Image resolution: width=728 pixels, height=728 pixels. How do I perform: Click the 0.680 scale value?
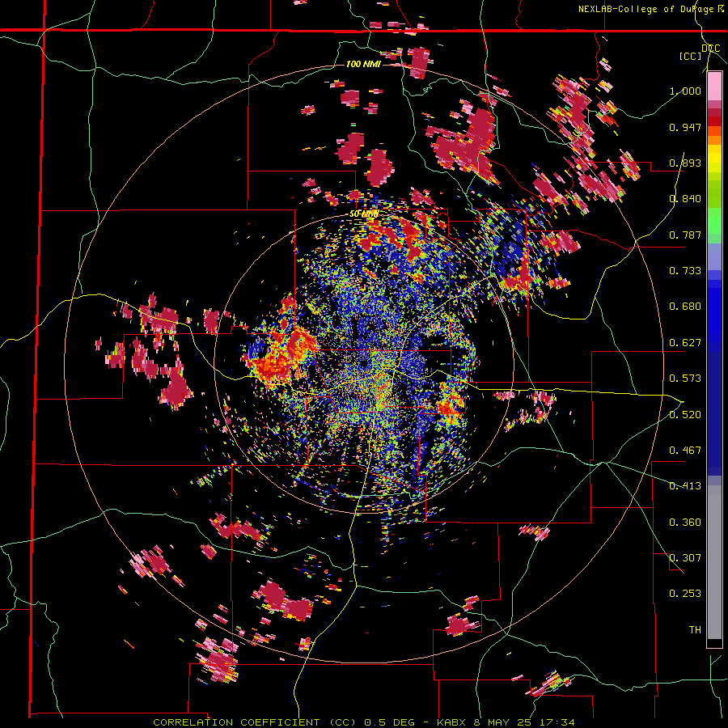point(685,307)
